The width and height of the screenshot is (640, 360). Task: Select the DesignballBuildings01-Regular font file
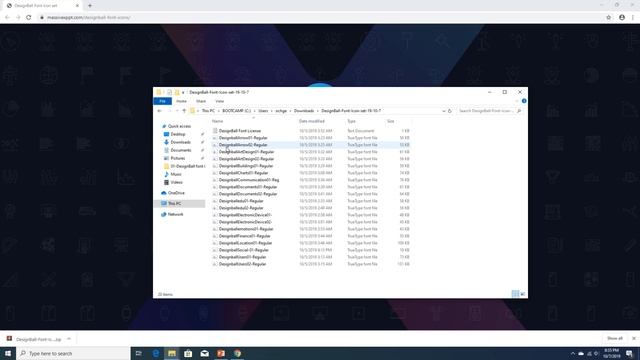246,166
